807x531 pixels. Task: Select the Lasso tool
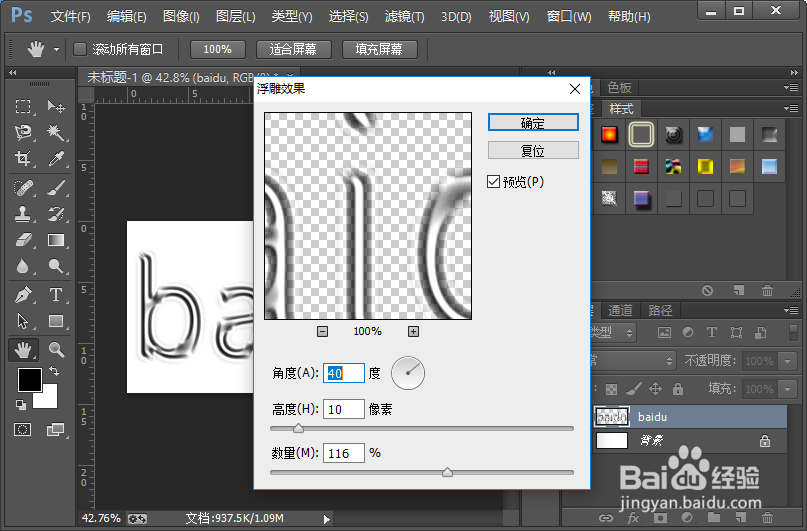click(23, 132)
